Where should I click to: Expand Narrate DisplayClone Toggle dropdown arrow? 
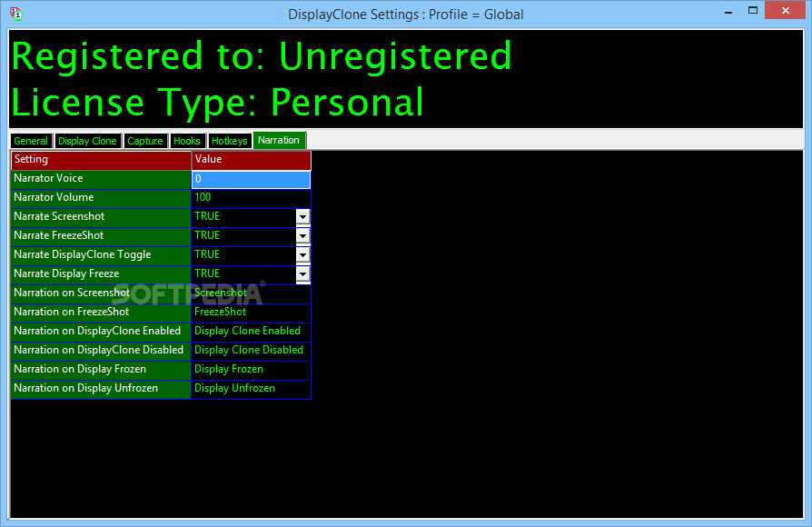tap(303, 255)
